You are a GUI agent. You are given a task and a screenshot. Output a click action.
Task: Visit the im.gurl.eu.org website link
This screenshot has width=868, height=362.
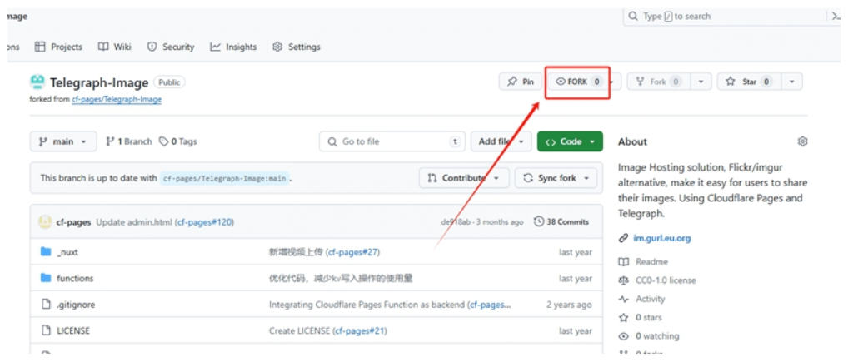click(662, 238)
